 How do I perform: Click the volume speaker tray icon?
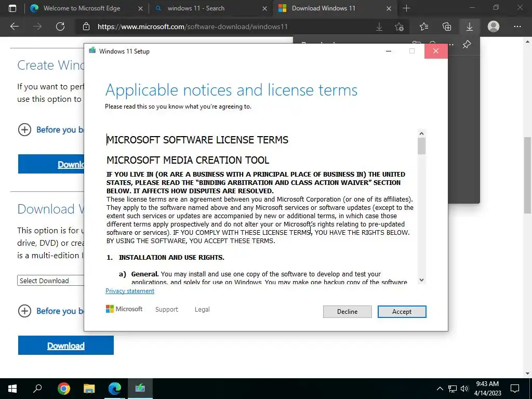464,389
